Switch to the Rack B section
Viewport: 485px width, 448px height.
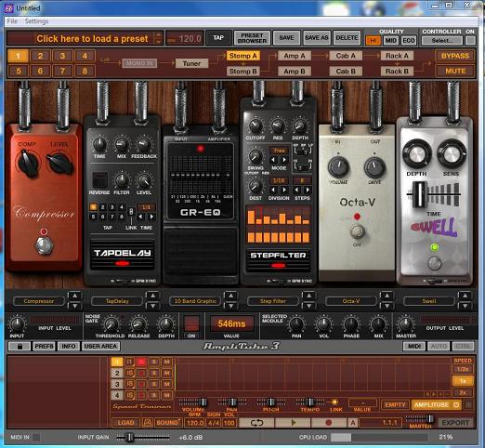click(x=397, y=72)
